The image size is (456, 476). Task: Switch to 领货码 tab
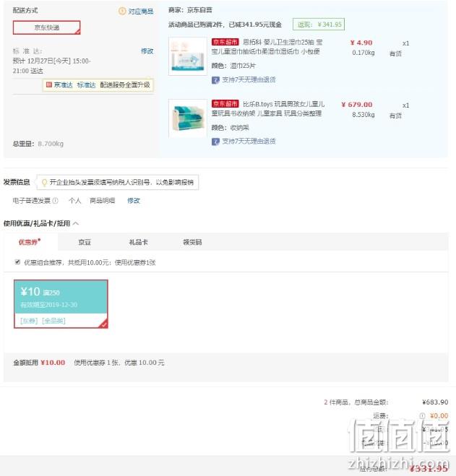192,242
